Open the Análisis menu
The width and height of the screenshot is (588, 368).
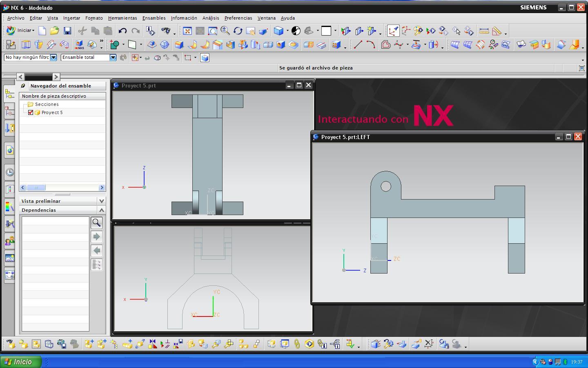pyautogui.click(x=211, y=18)
